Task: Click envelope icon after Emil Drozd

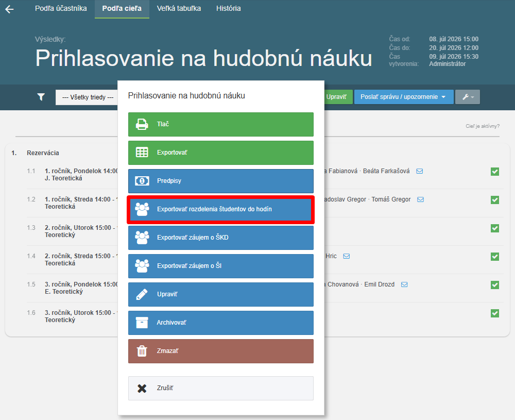Action: [404, 284]
